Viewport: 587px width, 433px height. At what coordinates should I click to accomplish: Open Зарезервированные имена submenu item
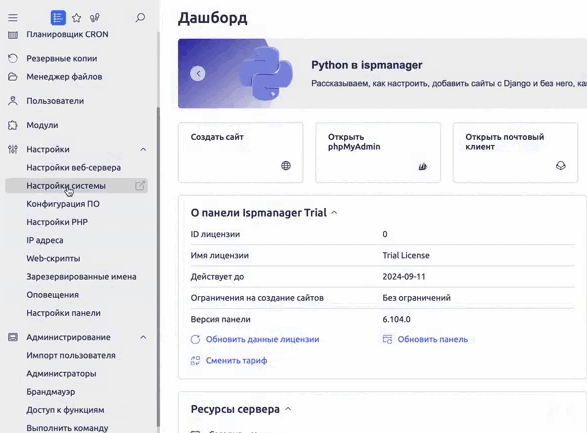81,277
